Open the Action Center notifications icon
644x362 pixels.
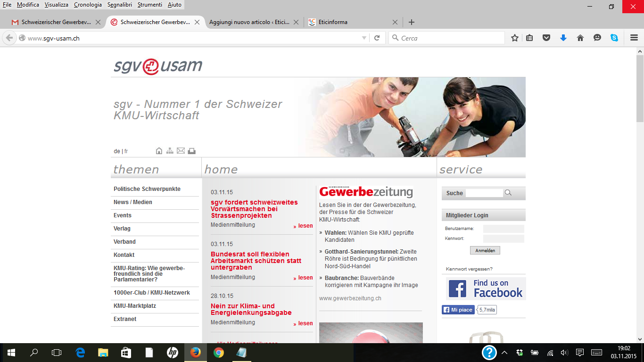(580, 353)
